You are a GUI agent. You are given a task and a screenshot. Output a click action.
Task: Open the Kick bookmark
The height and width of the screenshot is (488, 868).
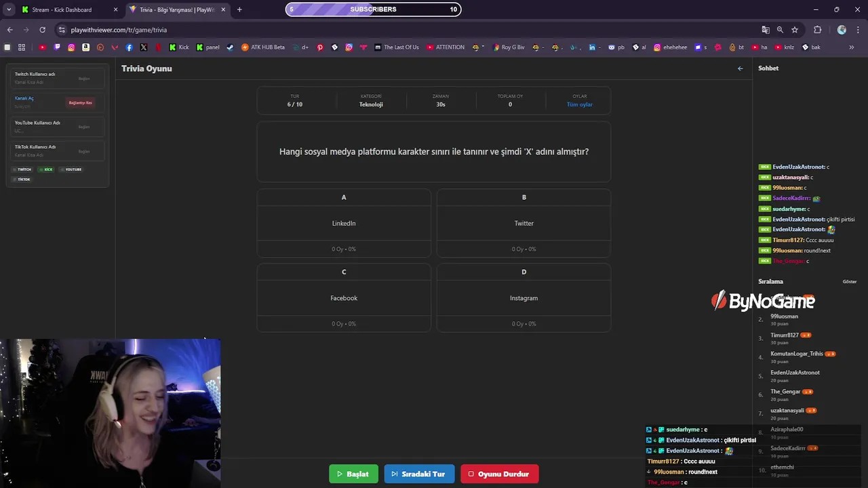click(178, 47)
